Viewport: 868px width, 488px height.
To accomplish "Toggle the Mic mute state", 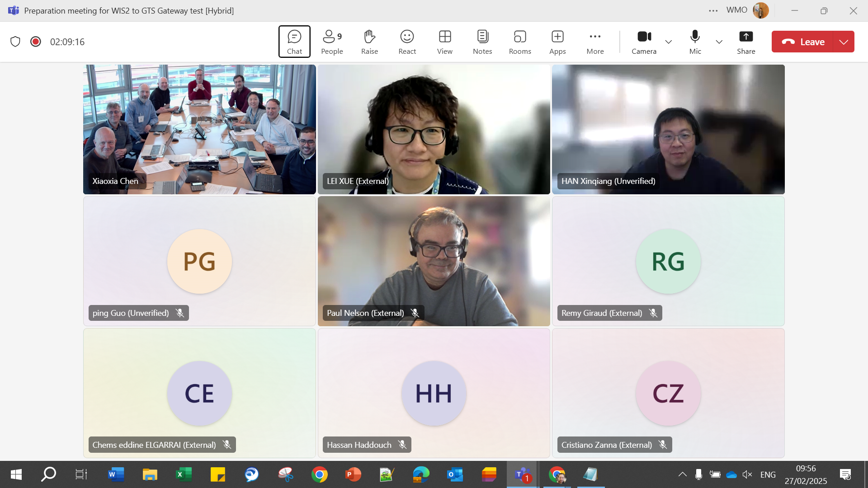I will pyautogui.click(x=695, y=42).
